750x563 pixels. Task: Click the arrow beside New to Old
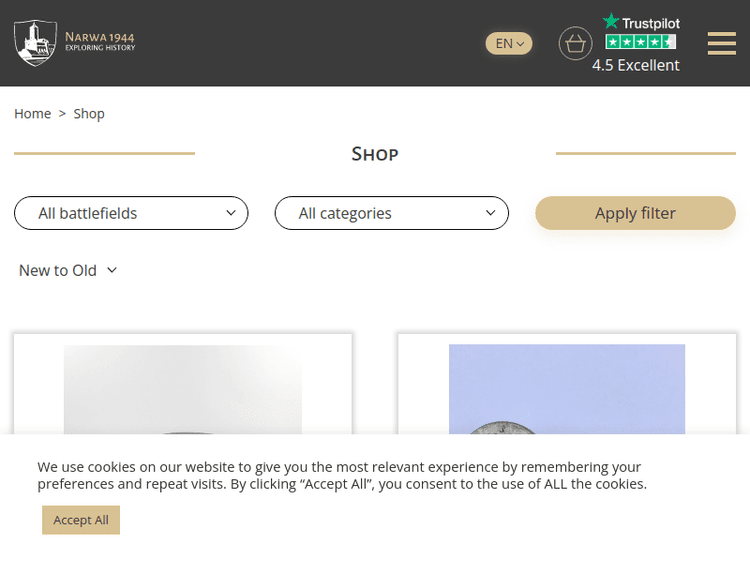click(112, 270)
